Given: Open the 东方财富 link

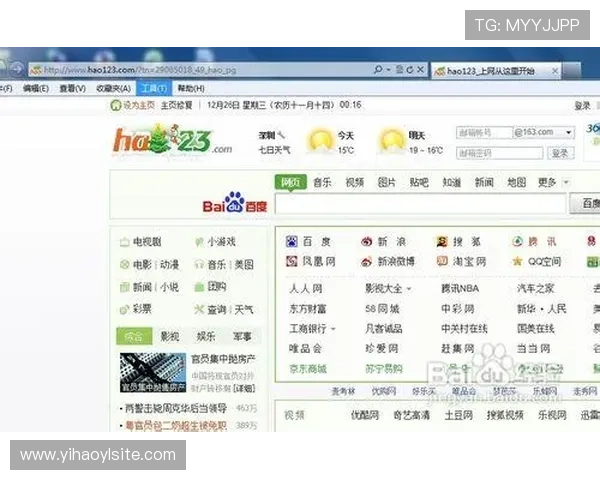Looking at the screenshot, I should pos(308,309).
